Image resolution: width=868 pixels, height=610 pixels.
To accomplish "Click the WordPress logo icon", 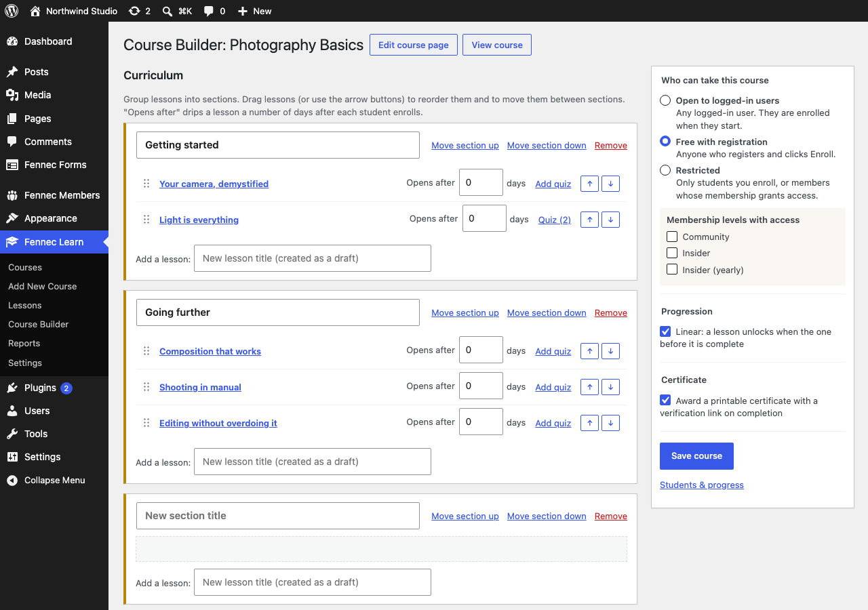I will coord(12,11).
